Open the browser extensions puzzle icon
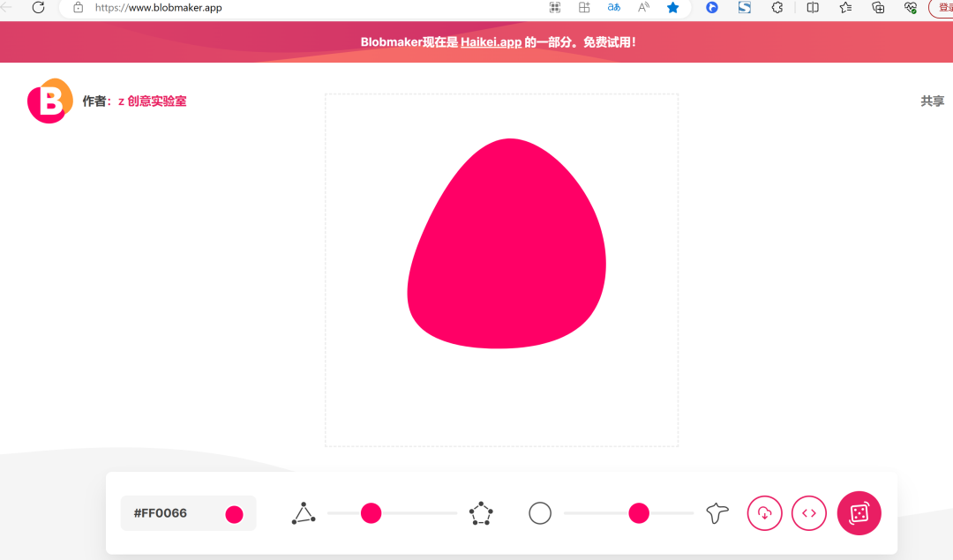 777,7
